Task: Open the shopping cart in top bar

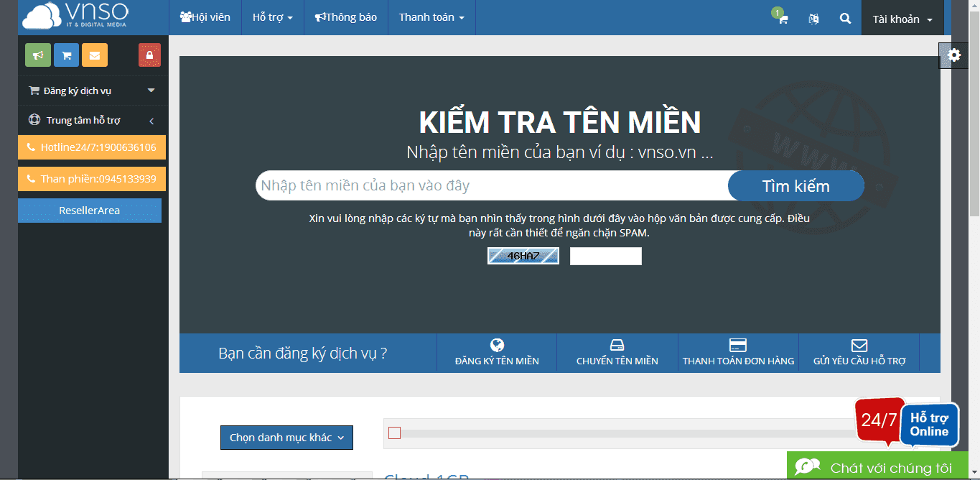Action: (x=782, y=18)
